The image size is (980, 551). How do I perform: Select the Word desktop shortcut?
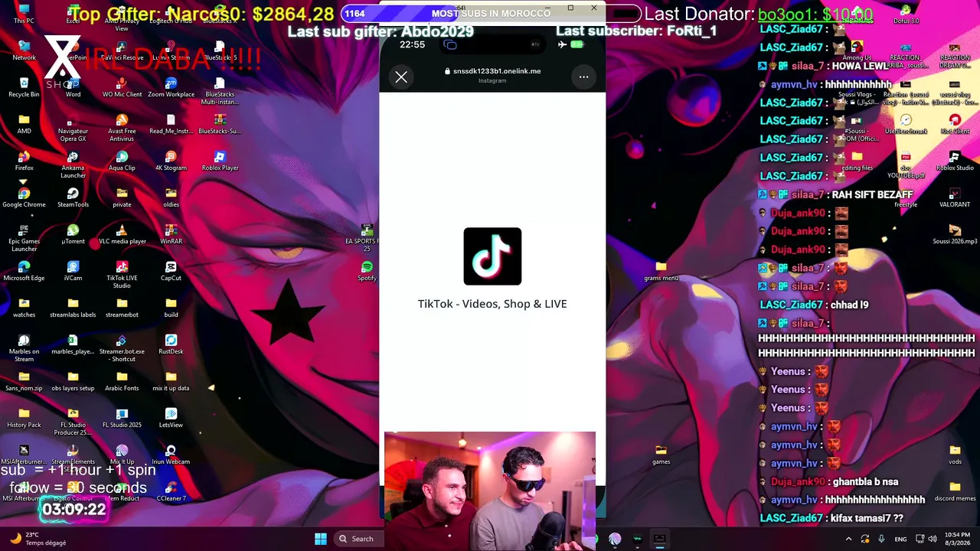[x=73, y=86]
